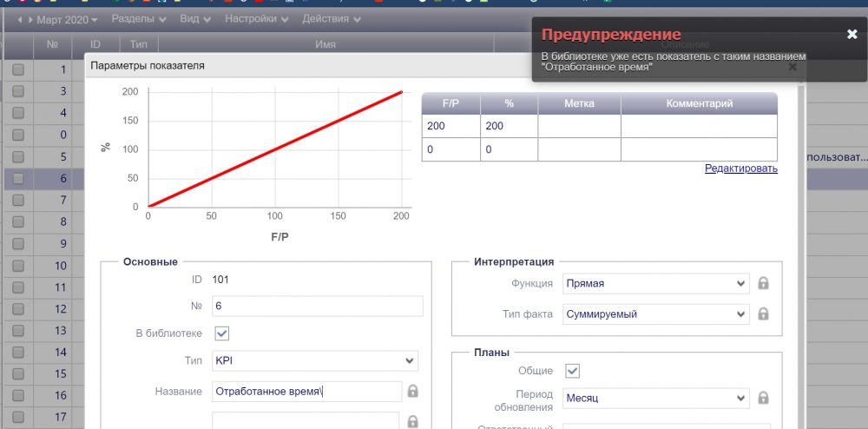868x429 pixels.
Task: Click the Метка column header
Action: 580,103
